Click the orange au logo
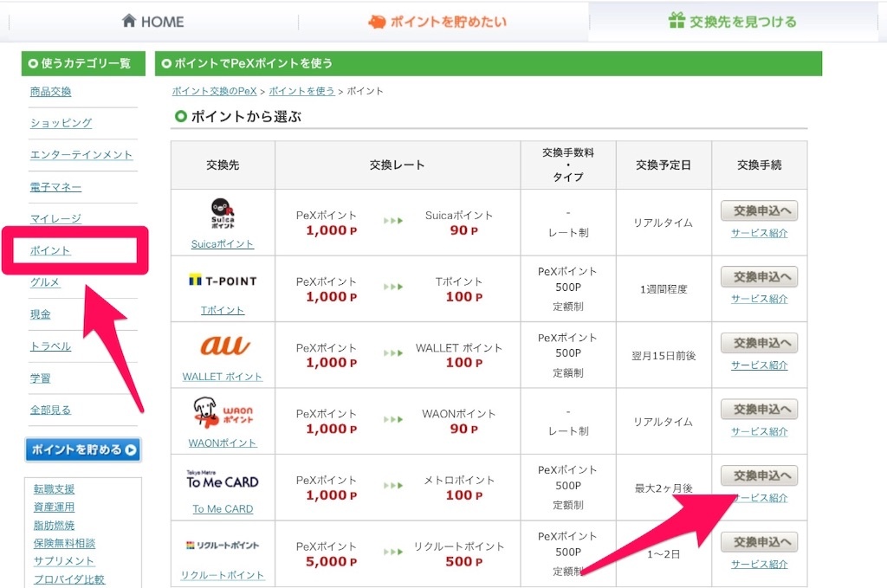Viewport: 887px width, 588px height. point(224,346)
